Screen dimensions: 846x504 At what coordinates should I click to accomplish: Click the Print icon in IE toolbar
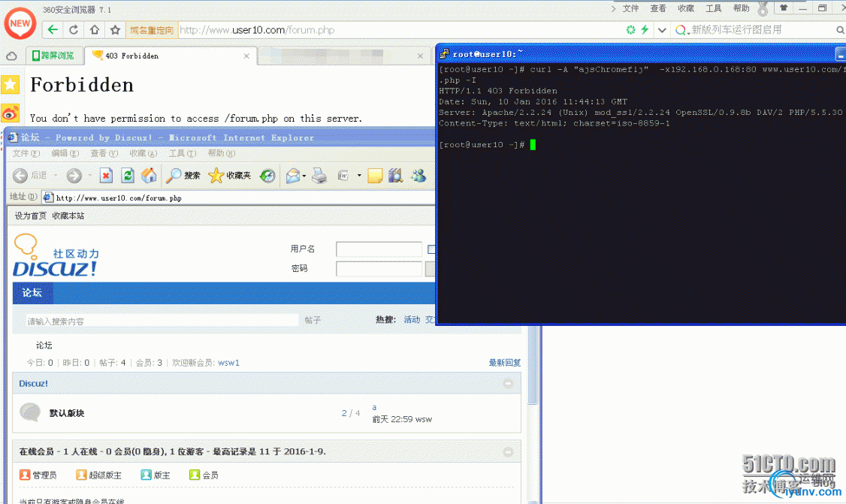(x=319, y=175)
